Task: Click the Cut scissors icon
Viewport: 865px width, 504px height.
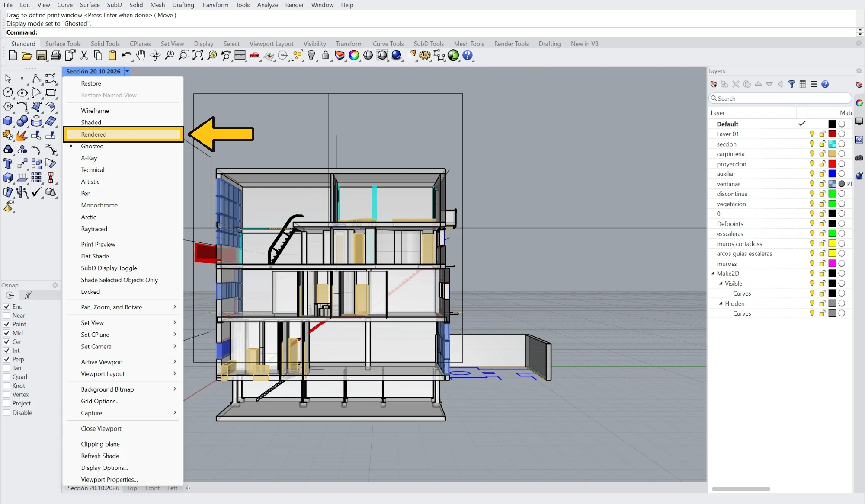Action: 84,55
